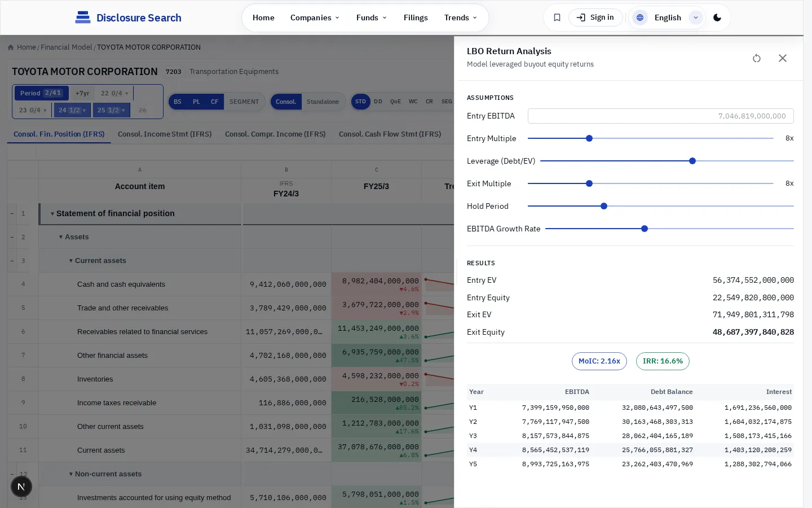The height and width of the screenshot is (508, 812).
Task: Collapse Statement of financial position section
Action: (52, 213)
